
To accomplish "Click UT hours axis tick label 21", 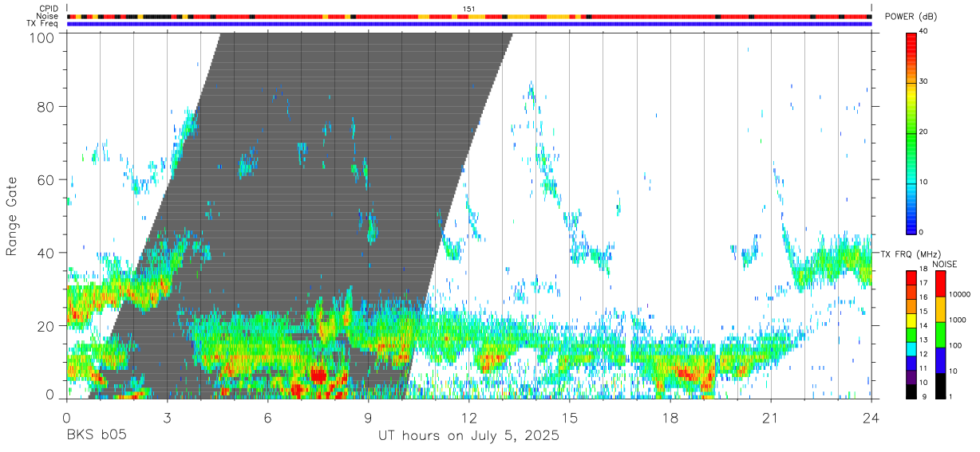I will click(x=770, y=418).
